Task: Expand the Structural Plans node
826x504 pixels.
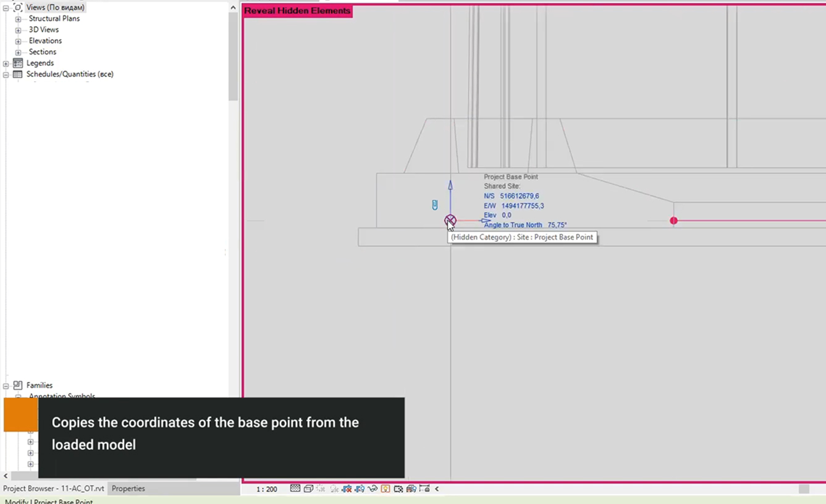Action: click(18, 19)
